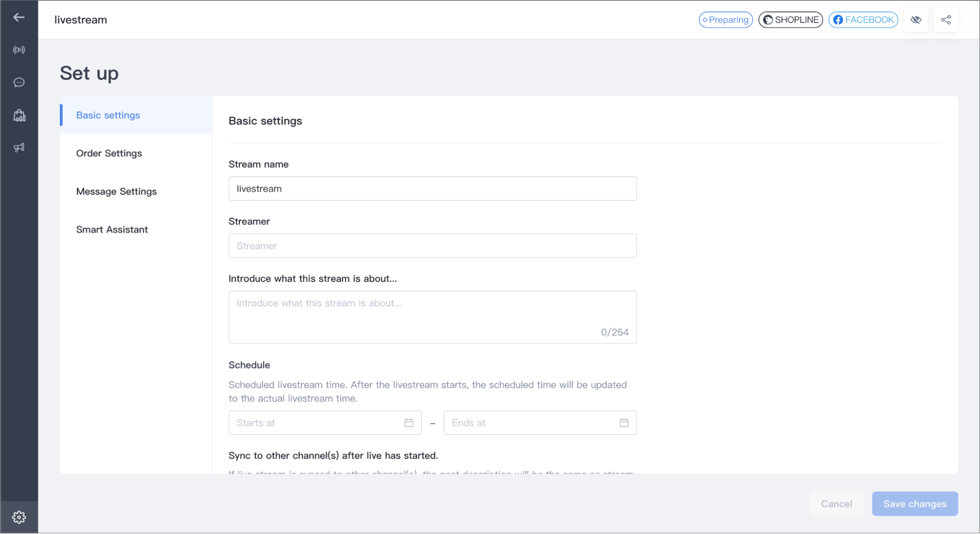Open the settings gear in the sidebar
980x534 pixels.
tap(19, 517)
